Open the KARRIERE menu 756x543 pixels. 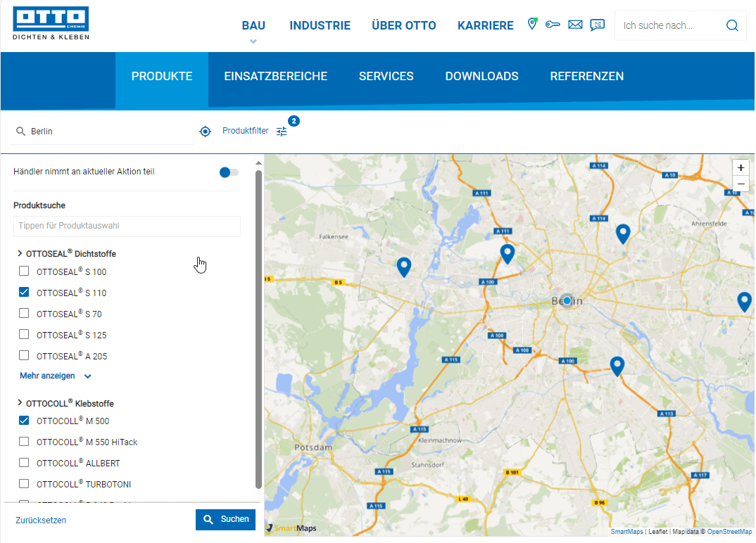[486, 25]
